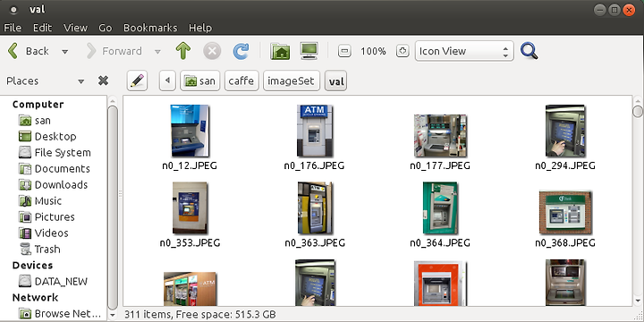Select the n0_294.JPEG thumbnail
This screenshot has height=322, width=644.
565,131
